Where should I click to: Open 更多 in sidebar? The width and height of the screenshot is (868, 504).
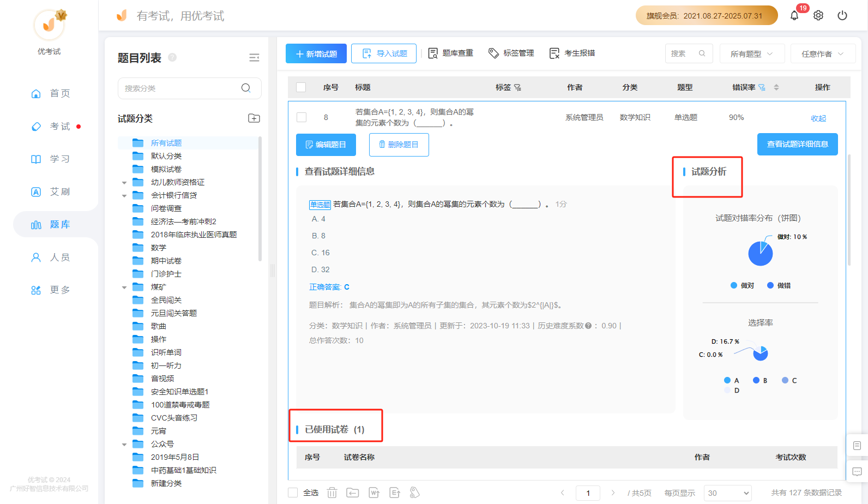[50, 290]
